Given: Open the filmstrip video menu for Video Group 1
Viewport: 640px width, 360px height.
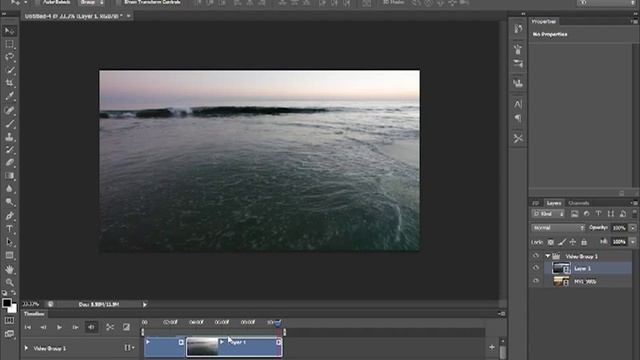Looking at the screenshot, I should coord(128,348).
